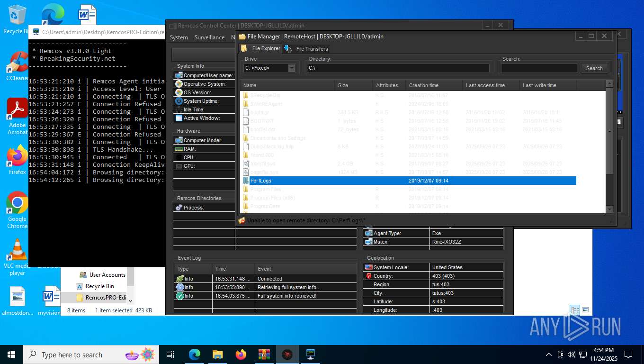644x364 pixels.
Task: Select the PerfLogs folder icon in File Manager
Action: coord(246,181)
